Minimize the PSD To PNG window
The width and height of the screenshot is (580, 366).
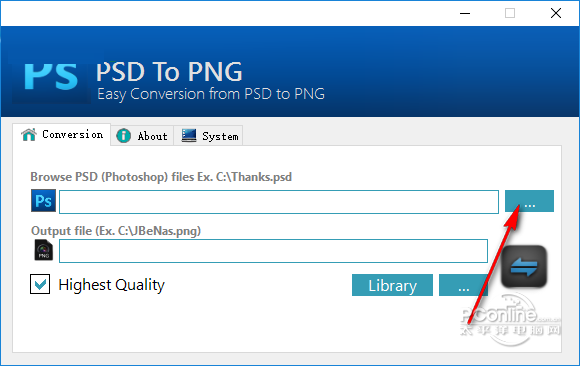click(465, 13)
